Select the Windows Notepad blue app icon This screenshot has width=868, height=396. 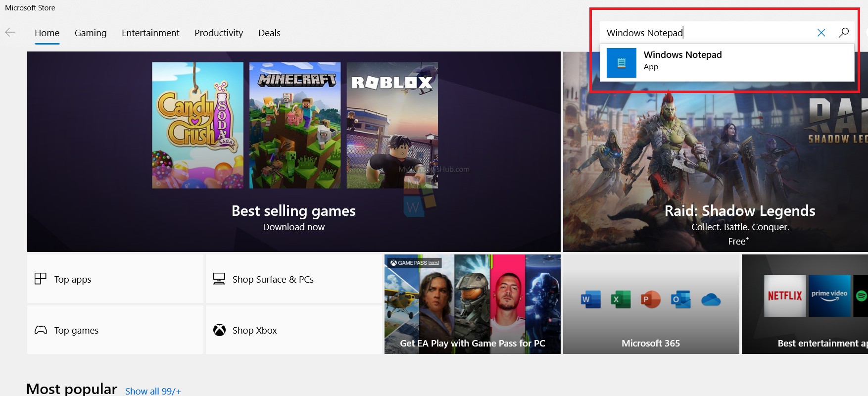point(622,62)
